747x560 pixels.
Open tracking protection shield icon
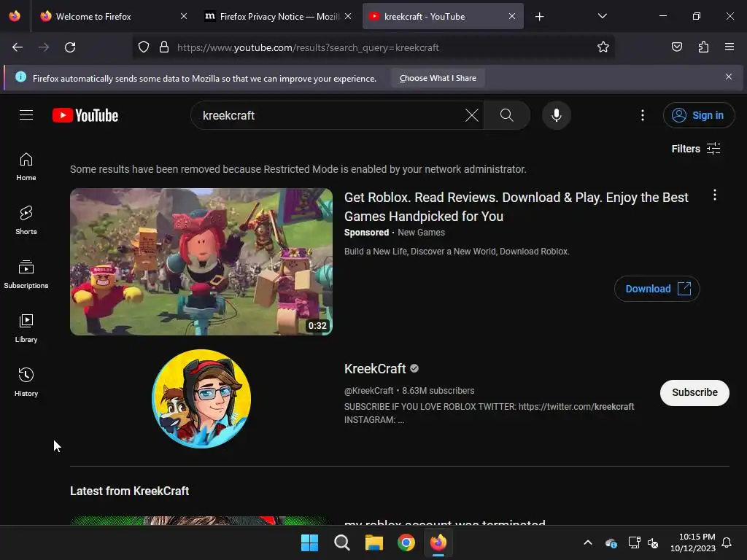[144, 47]
